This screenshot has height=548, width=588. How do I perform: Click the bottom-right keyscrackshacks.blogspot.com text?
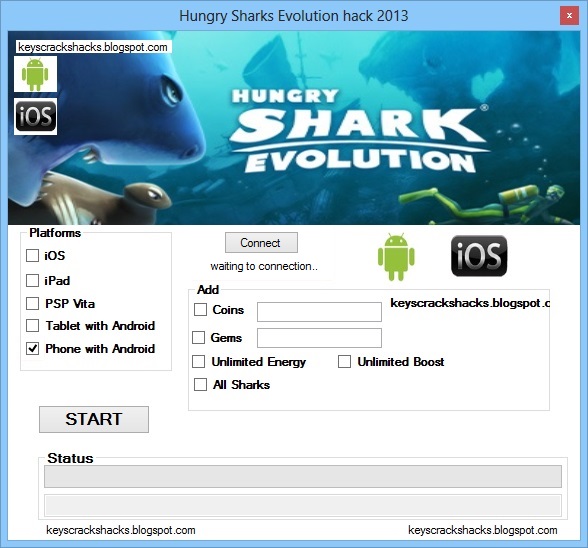pyautogui.click(x=483, y=530)
